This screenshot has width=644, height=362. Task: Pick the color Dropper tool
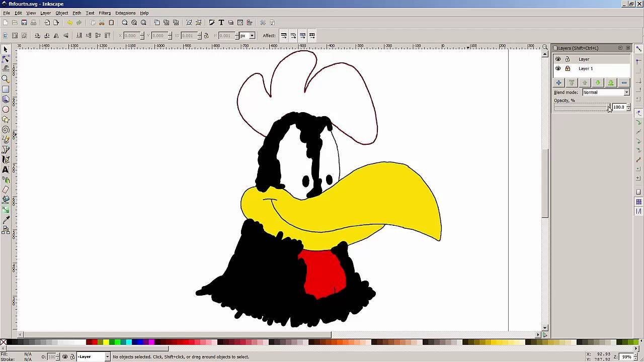pyautogui.click(x=6, y=220)
